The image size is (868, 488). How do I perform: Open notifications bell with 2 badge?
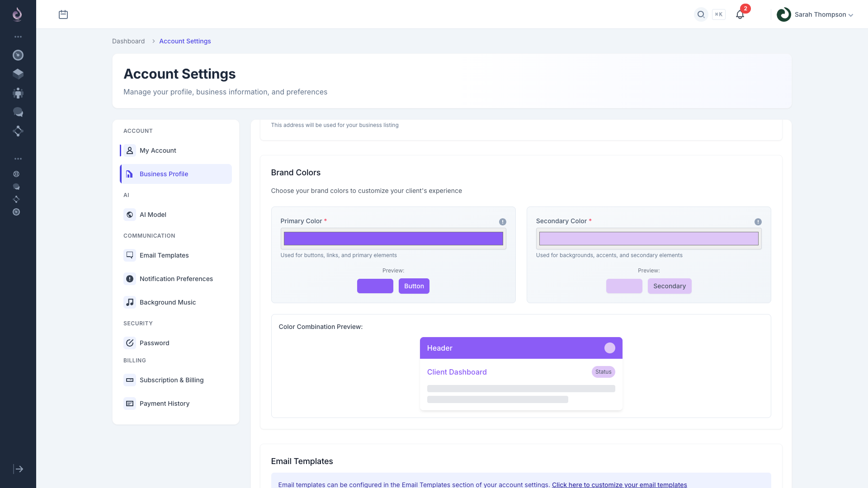pos(740,14)
